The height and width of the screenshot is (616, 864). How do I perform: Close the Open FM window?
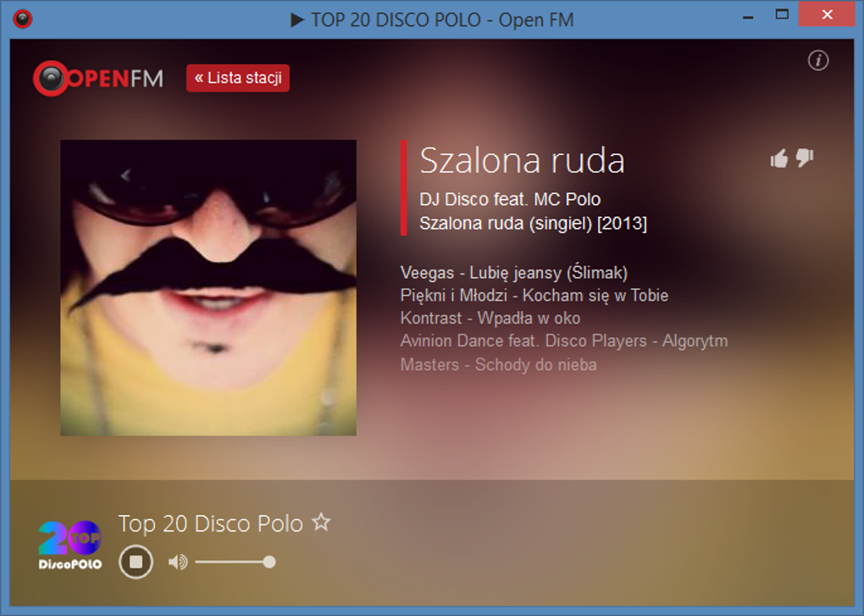coord(827,15)
